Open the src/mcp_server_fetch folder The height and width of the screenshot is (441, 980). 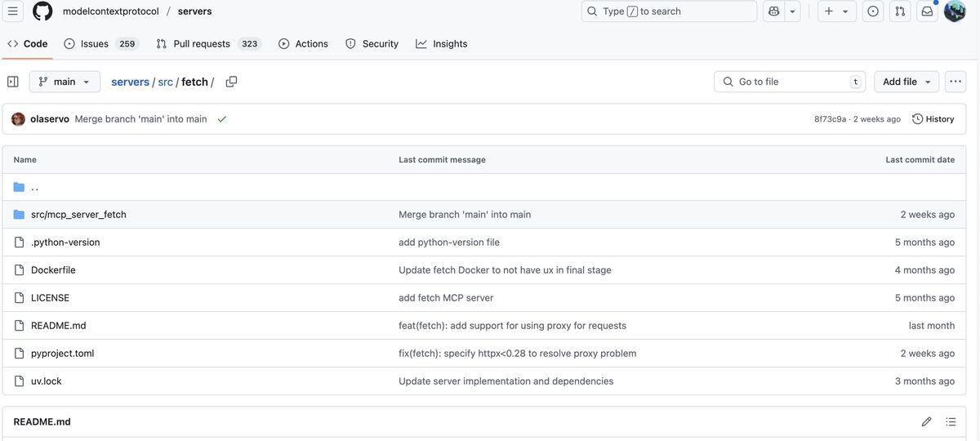click(x=78, y=215)
